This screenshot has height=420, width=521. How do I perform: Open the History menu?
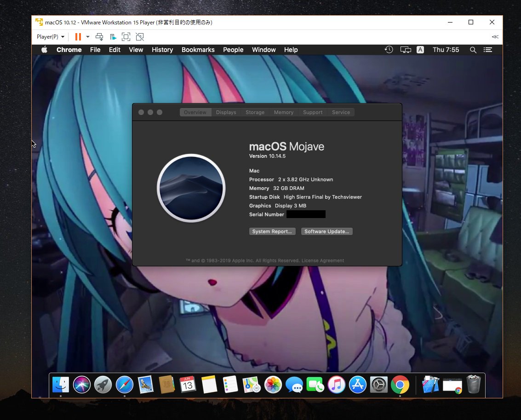(162, 50)
